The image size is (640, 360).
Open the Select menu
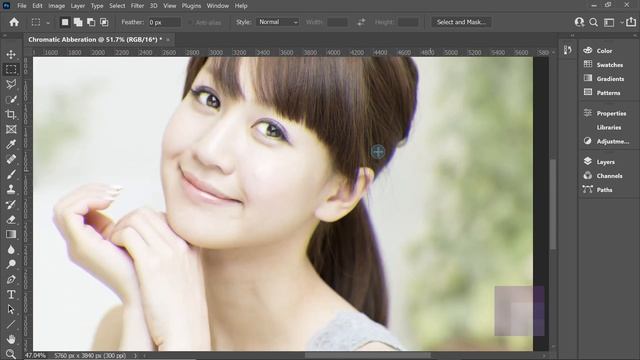117,6
